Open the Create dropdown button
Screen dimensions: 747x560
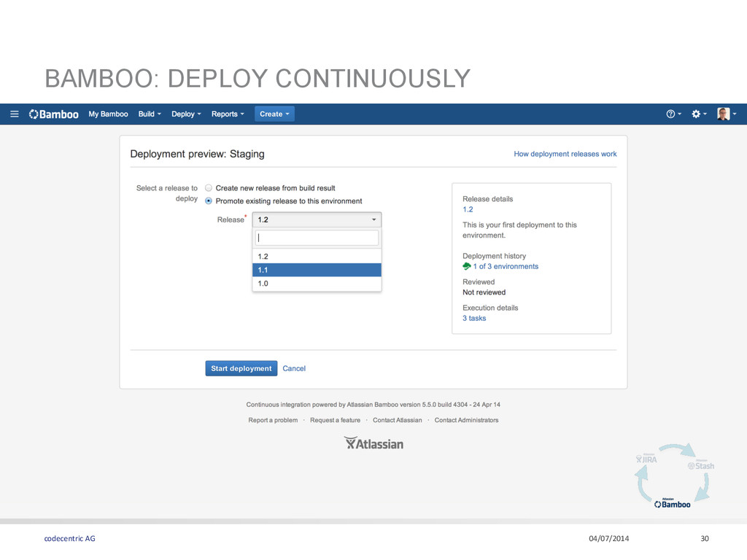point(274,114)
